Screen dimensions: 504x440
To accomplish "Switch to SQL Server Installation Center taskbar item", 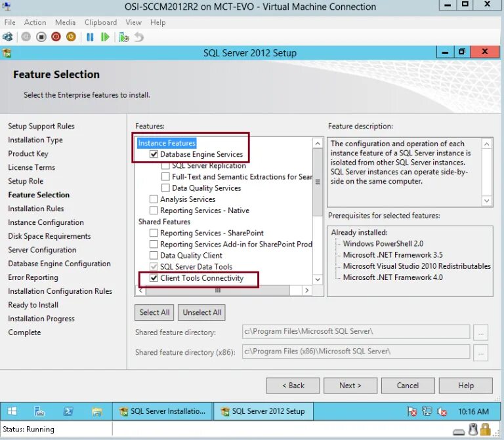I will (x=162, y=411).
